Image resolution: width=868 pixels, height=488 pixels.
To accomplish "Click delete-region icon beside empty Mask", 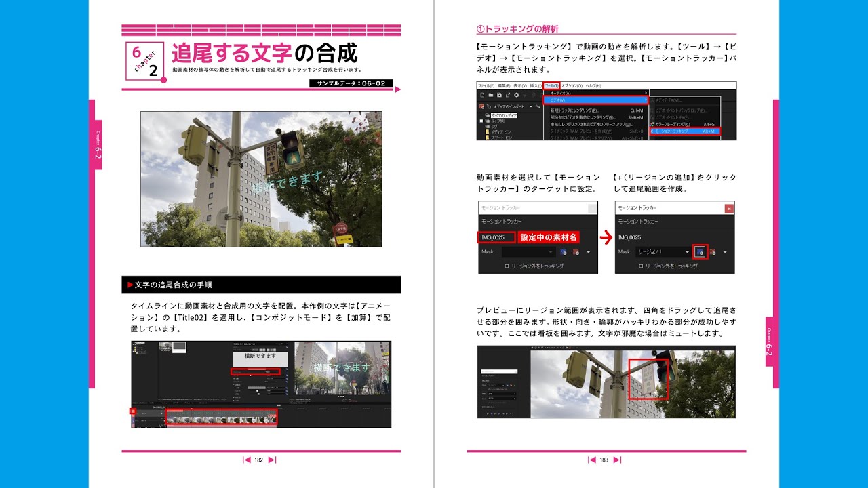I will (x=576, y=252).
